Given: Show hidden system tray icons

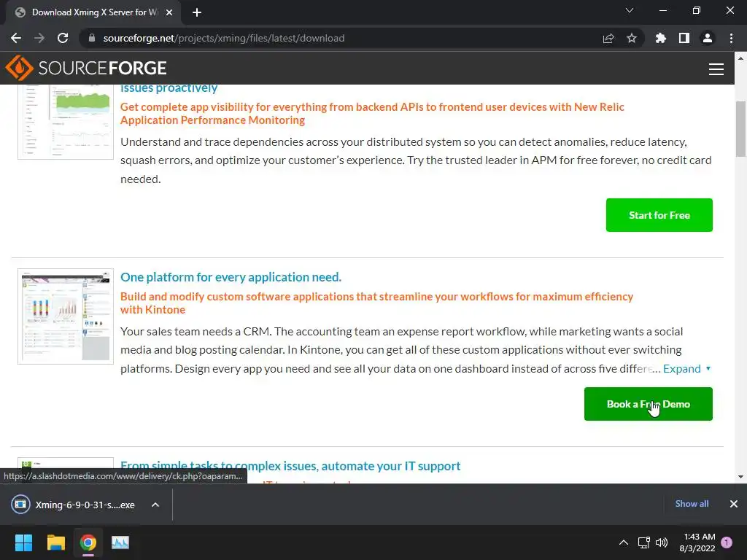Looking at the screenshot, I should (624, 542).
